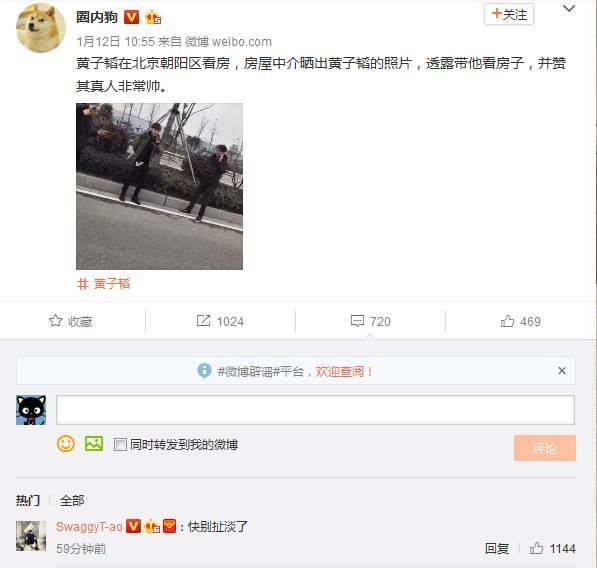
Task: Like SwaggyT-ao's comment with 1144 thumbs-up
Action: 536,548
